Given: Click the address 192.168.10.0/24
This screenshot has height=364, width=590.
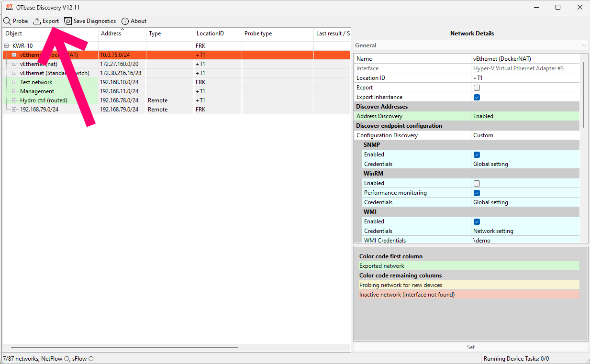Looking at the screenshot, I should click(x=119, y=82).
